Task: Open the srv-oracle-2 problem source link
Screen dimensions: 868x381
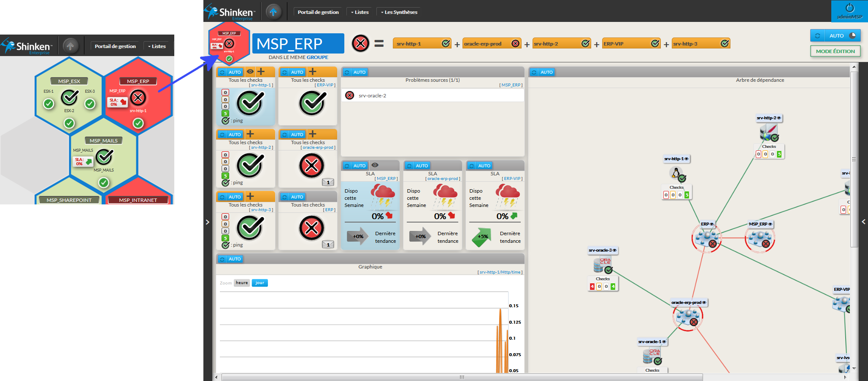Action: point(372,96)
